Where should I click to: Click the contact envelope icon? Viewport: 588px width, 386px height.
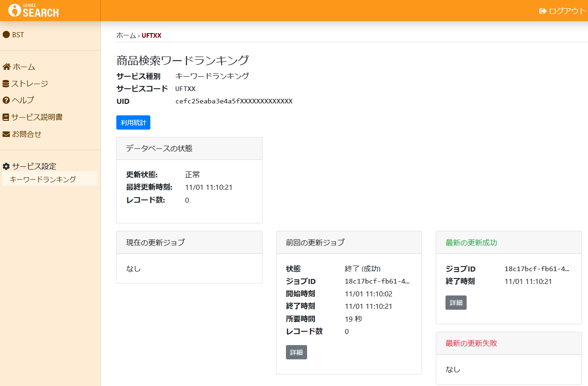6,134
